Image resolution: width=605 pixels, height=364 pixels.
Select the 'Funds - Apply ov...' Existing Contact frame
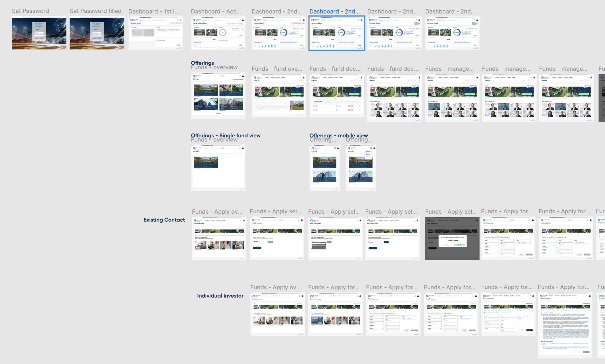coord(219,238)
